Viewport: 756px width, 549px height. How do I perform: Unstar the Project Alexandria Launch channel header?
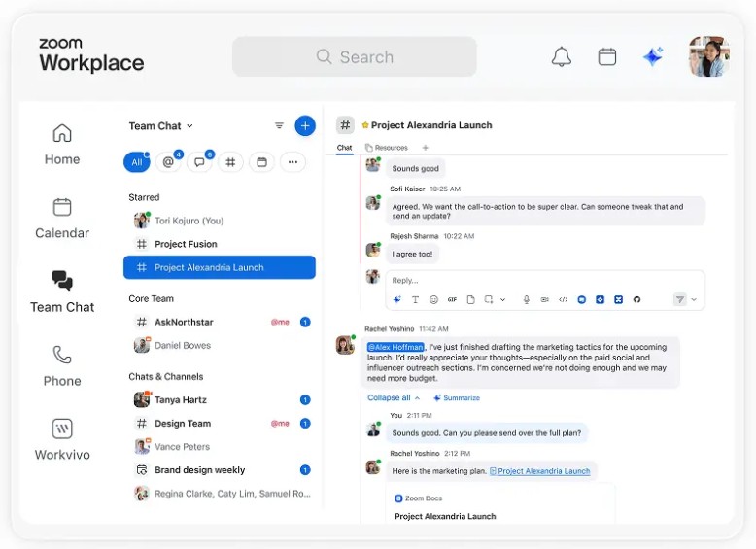point(365,125)
